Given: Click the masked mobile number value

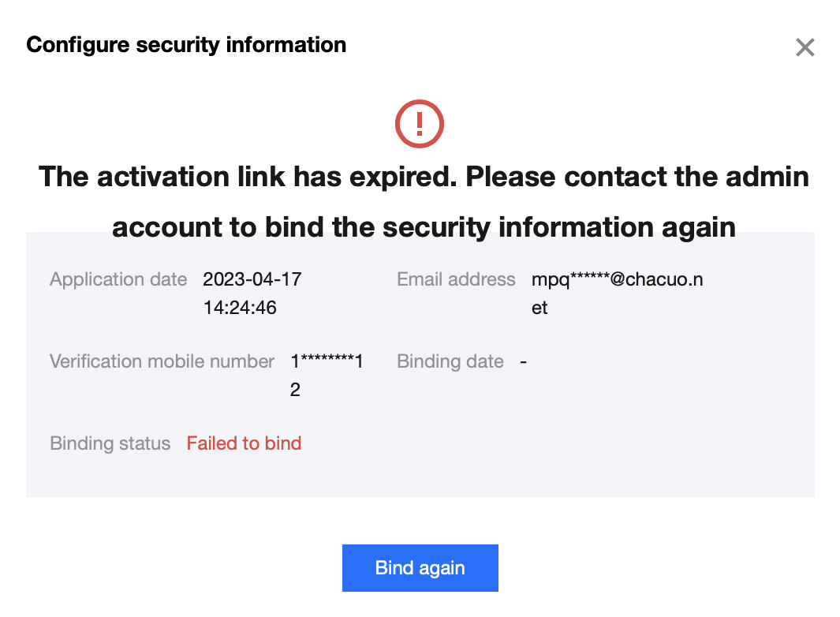Looking at the screenshot, I should pos(327,361).
